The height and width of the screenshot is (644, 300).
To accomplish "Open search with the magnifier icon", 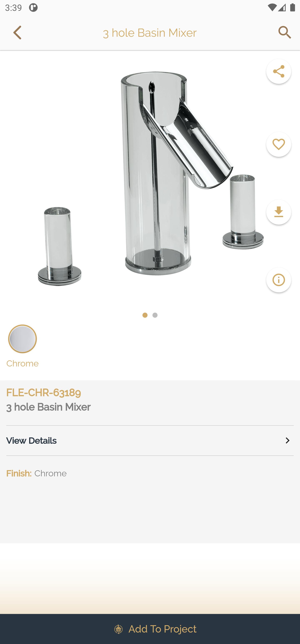I will (285, 33).
